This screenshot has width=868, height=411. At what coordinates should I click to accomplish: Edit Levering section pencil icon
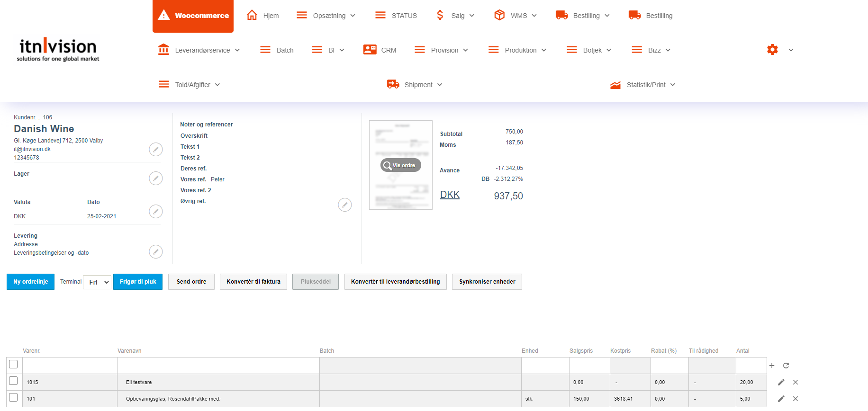[x=155, y=251]
